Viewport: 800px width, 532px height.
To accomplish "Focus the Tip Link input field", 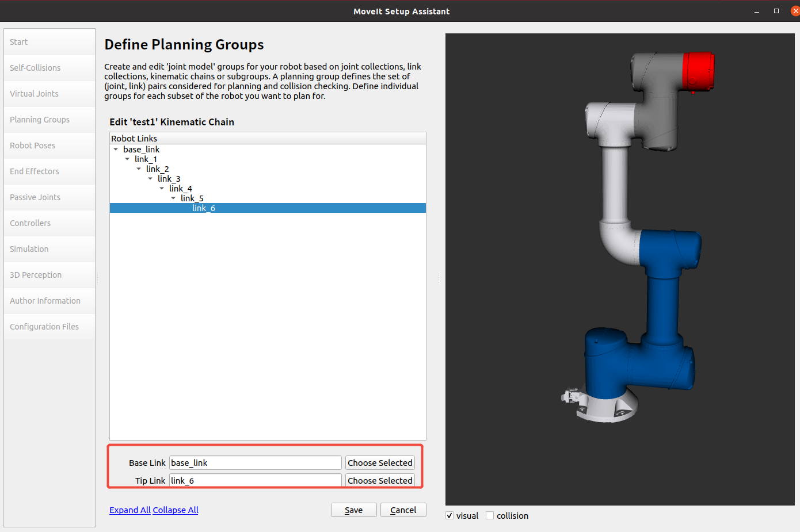I will click(x=256, y=481).
